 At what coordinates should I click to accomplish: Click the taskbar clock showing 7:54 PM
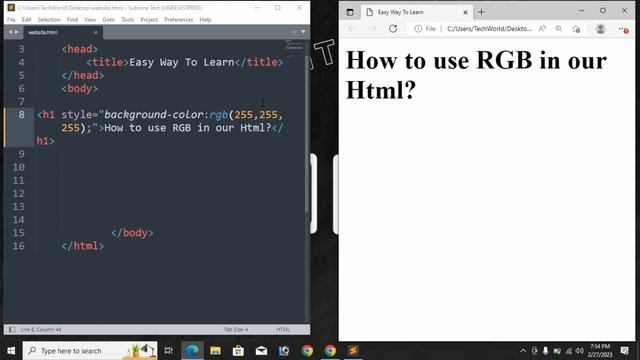600,351
